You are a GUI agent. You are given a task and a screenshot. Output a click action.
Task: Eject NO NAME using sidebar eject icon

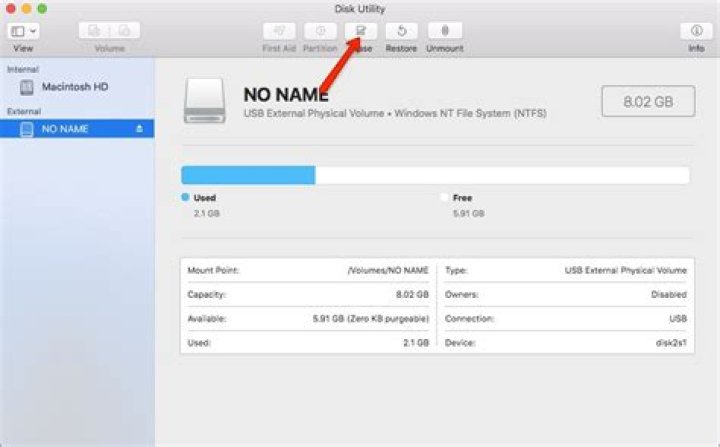pos(140,129)
